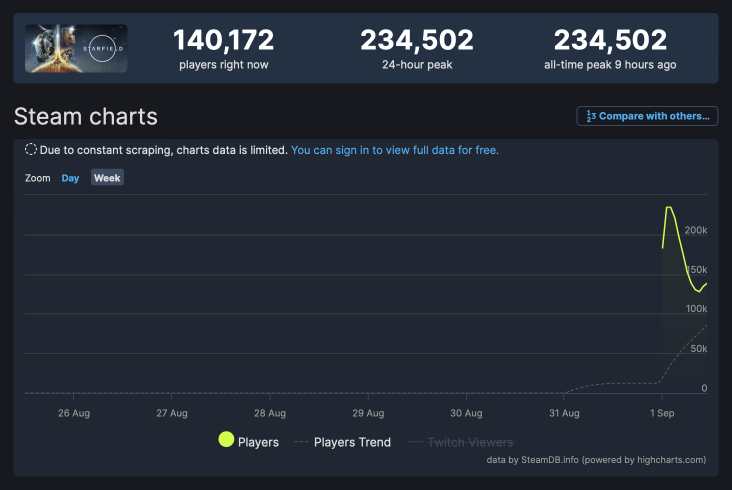Switch chart zoom to Day
Screen dimensions: 732x490
tap(70, 178)
